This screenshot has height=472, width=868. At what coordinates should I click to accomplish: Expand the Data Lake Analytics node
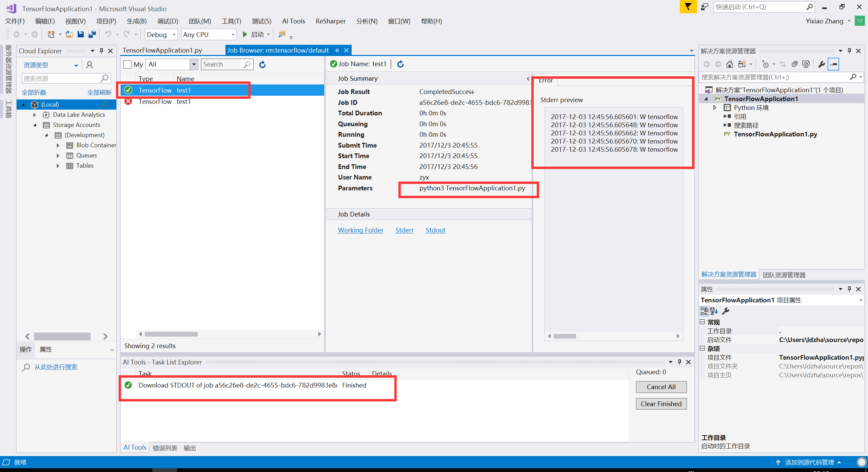(x=35, y=115)
